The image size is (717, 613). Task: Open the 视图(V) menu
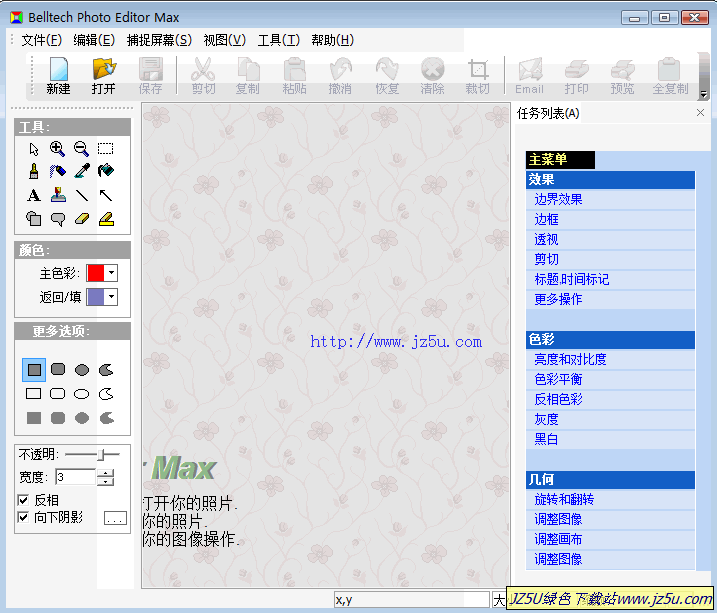click(225, 40)
